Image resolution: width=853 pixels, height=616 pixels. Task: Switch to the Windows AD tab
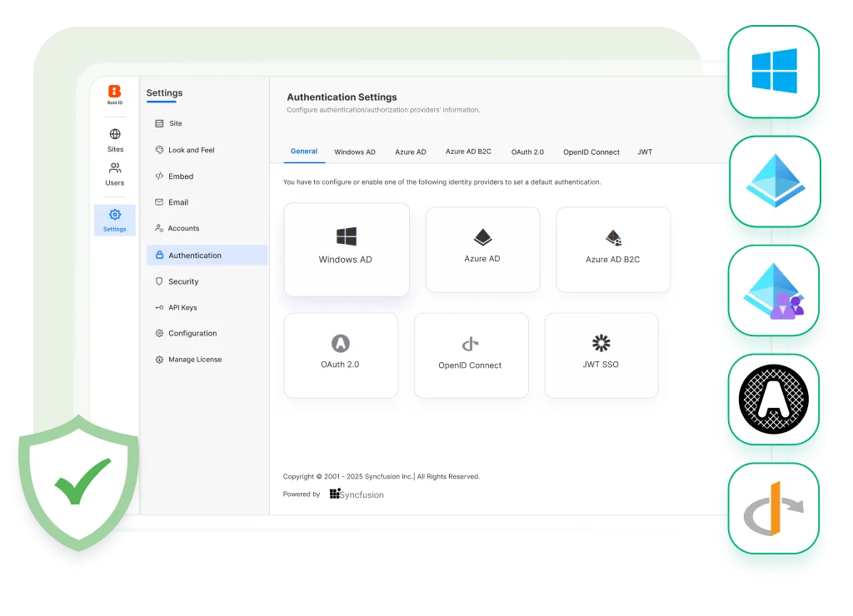pyautogui.click(x=355, y=152)
